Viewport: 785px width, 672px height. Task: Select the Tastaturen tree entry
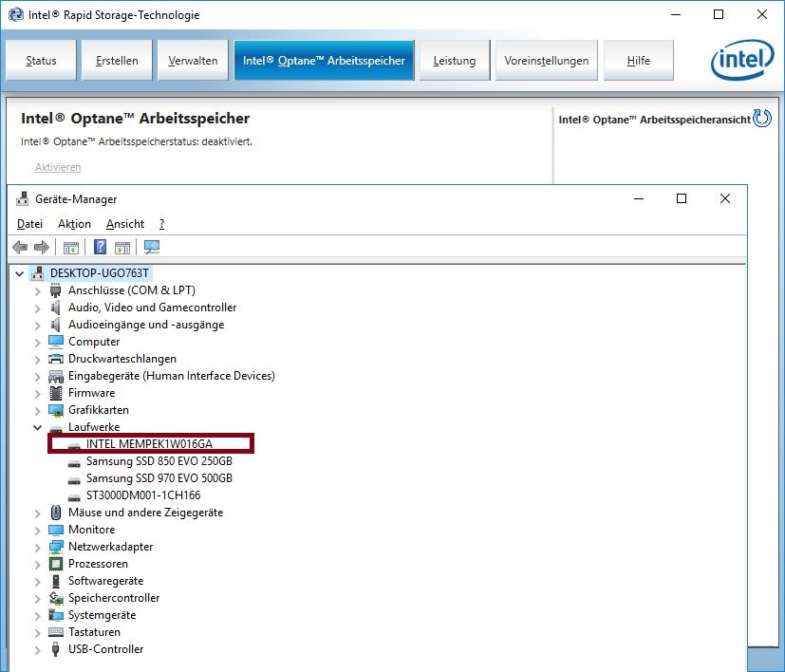94,632
